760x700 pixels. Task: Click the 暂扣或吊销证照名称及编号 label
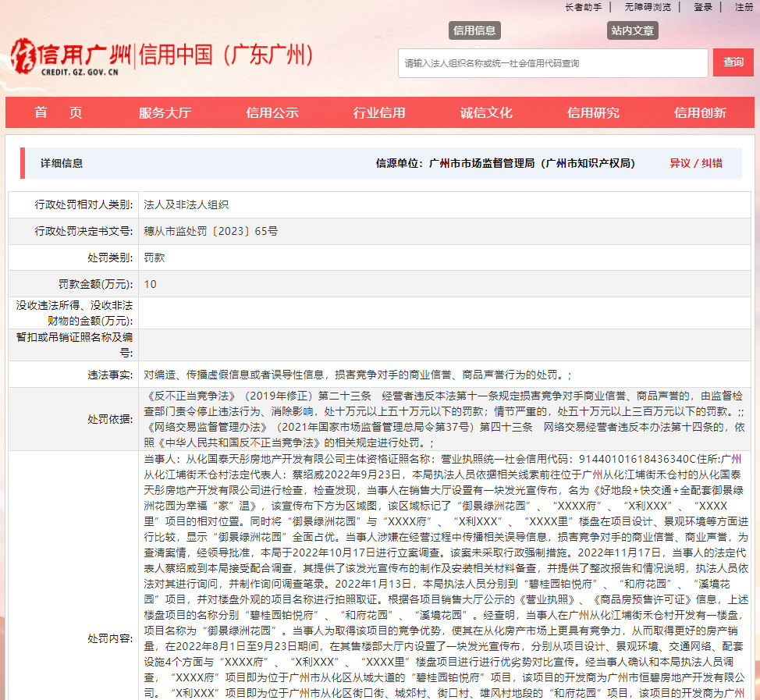74,345
